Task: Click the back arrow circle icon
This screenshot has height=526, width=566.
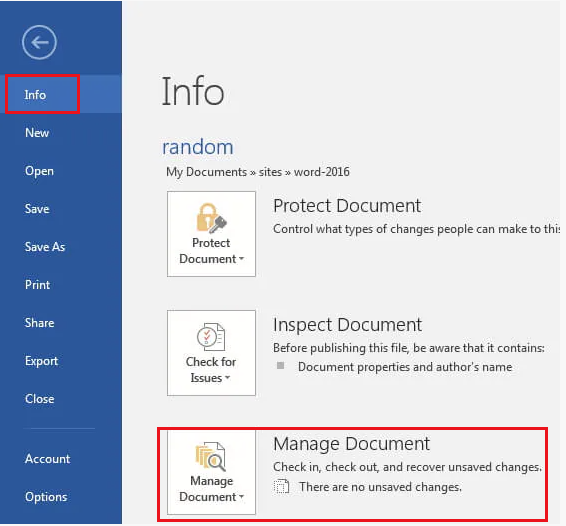Action: (39, 42)
